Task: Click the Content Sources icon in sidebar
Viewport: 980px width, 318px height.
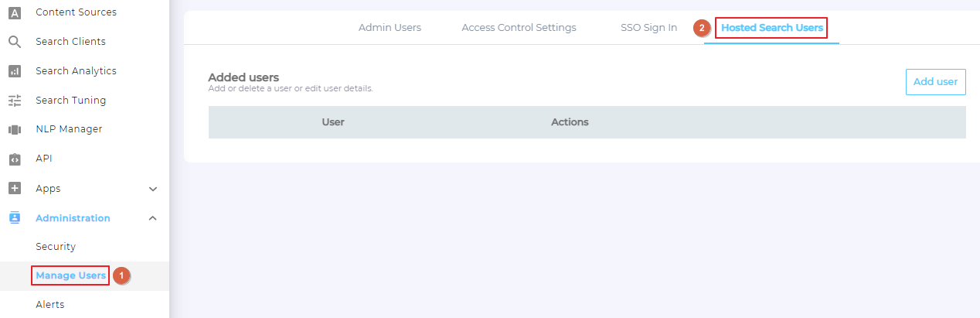Action: [x=15, y=12]
